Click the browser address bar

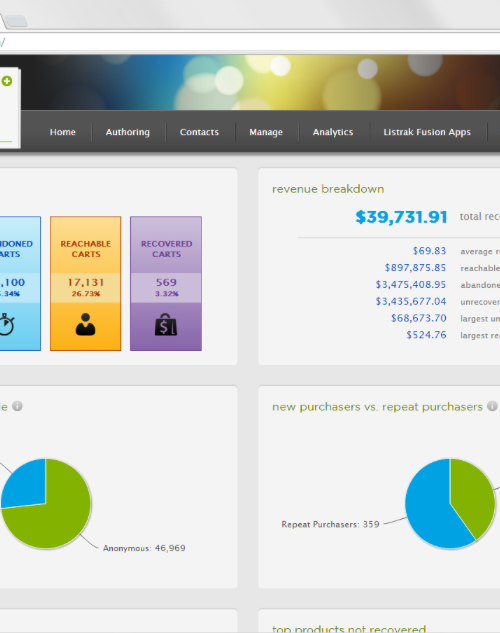250,42
